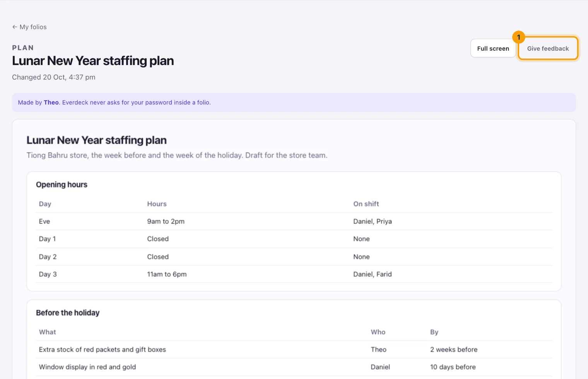The image size is (588, 379).
Task: Click the 'Changed 20 Oct, 4:37 pm' timestamp
Action: coord(54,77)
